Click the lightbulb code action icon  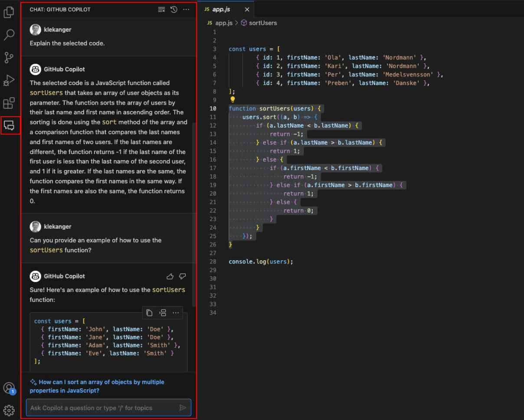(233, 99)
